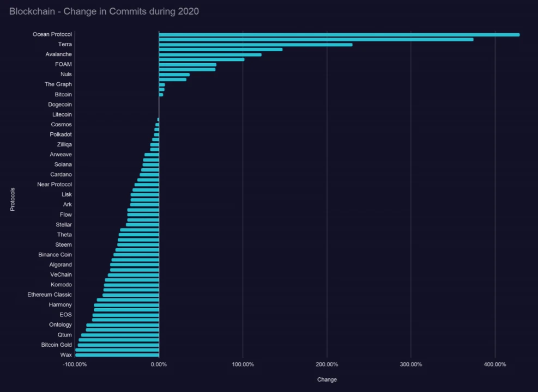Select the Near Protocol label
Image resolution: width=538 pixels, height=392 pixels.
(x=55, y=185)
